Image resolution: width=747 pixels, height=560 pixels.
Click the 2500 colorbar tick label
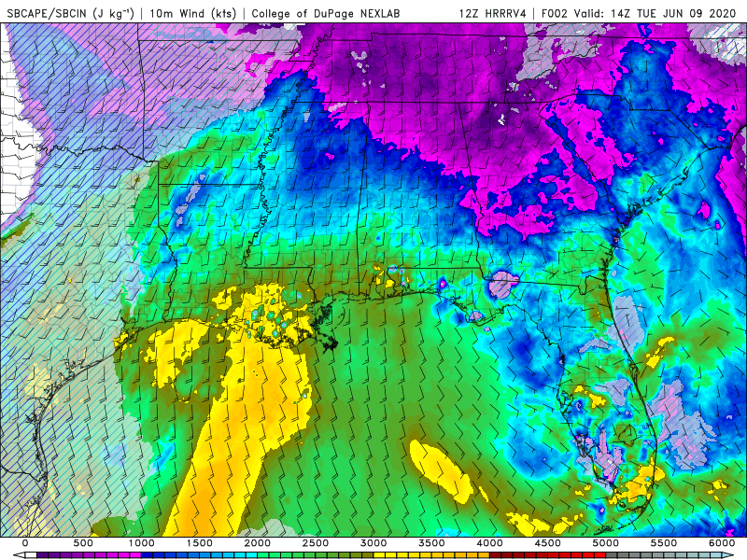point(316,543)
